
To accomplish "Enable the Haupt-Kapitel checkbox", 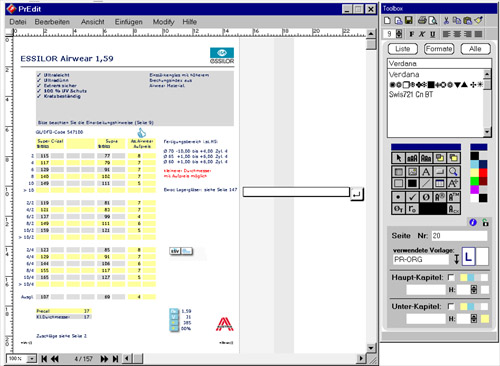I will [451, 277].
